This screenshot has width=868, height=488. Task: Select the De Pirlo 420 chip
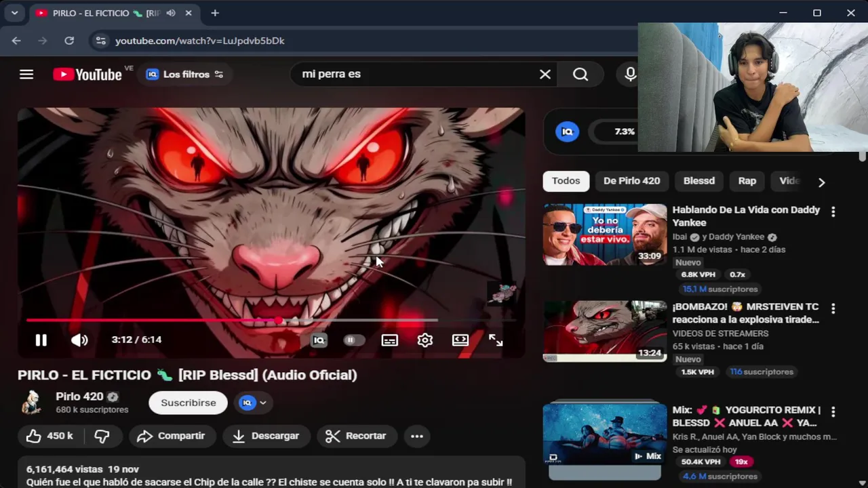point(631,181)
